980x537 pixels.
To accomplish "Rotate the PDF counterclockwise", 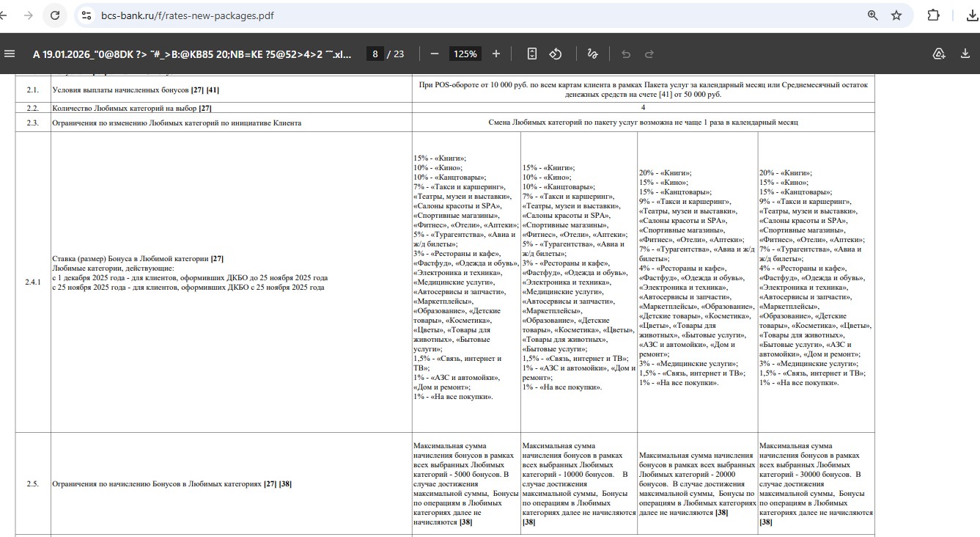I will point(556,54).
